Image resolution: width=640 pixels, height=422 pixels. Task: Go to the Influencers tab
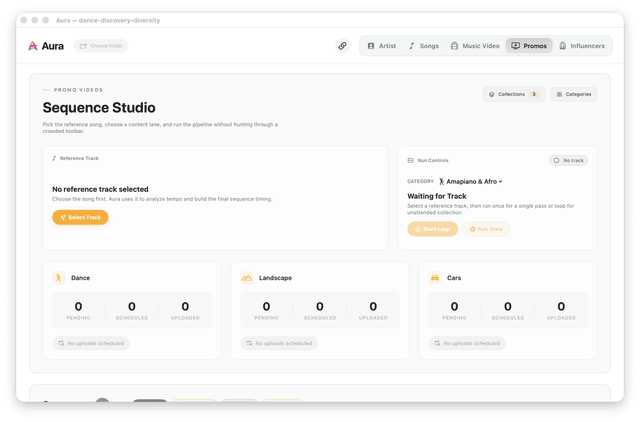coord(582,46)
